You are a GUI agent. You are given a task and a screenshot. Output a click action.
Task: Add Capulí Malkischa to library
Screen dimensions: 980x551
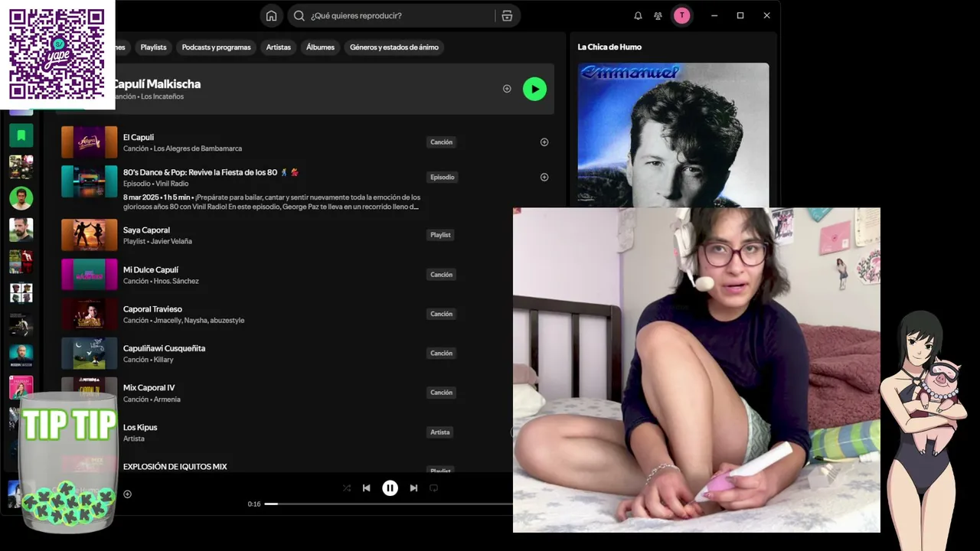pyautogui.click(x=507, y=89)
